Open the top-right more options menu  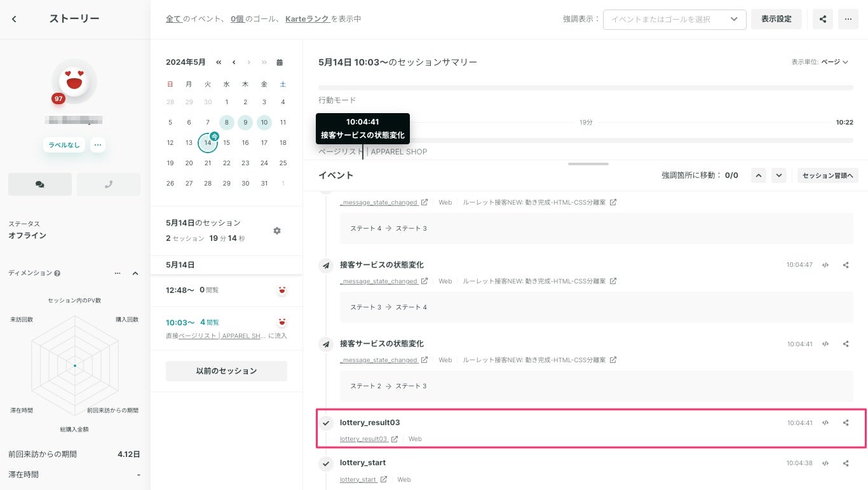(848, 19)
